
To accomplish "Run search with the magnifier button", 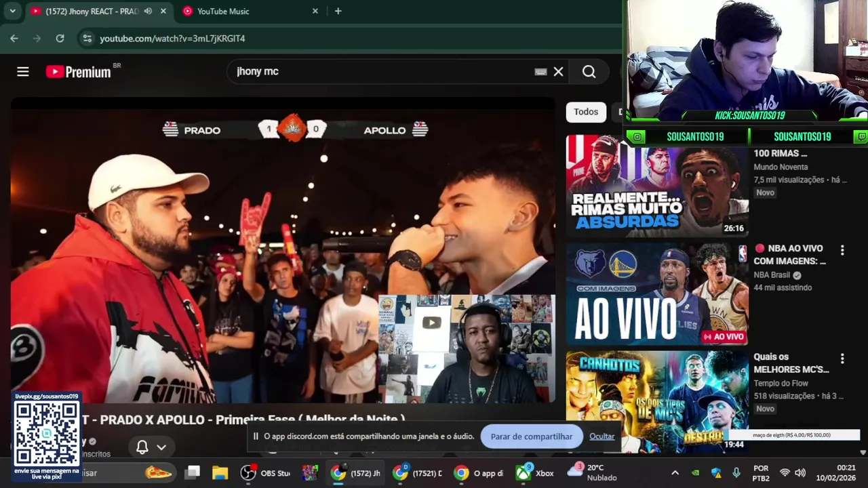I will 589,72.
